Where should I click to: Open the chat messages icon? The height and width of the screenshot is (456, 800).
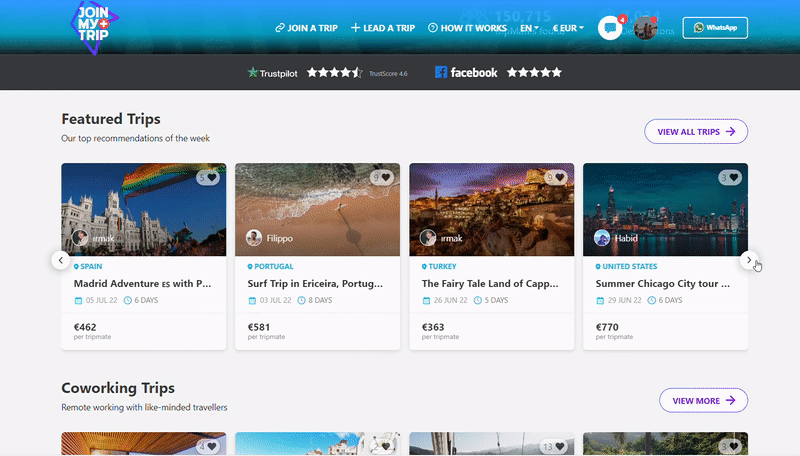pos(610,28)
